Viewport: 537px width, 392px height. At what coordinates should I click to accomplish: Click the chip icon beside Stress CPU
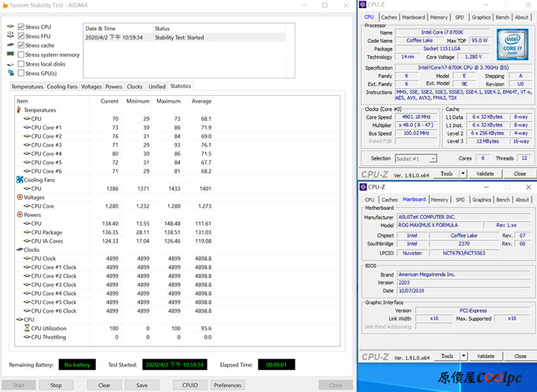pos(11,26)
